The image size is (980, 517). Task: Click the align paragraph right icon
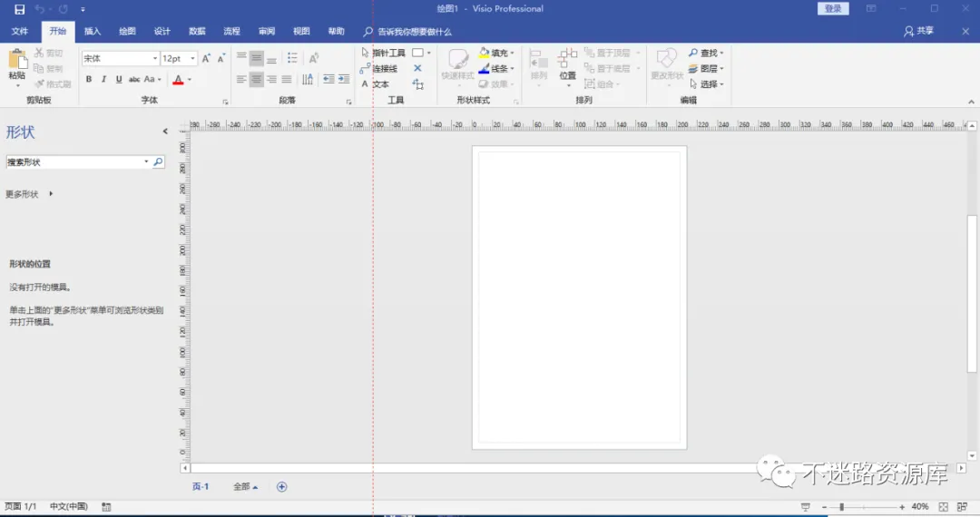(x=271, y=79)
